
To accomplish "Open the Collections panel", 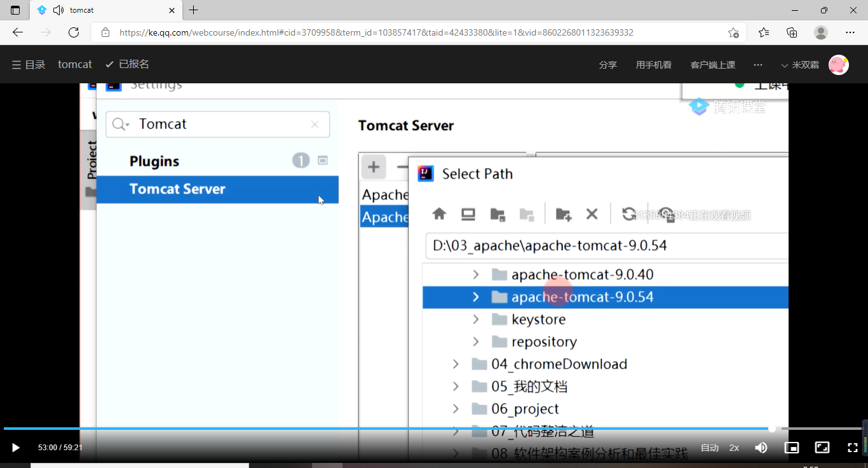I will coord(792,32).
